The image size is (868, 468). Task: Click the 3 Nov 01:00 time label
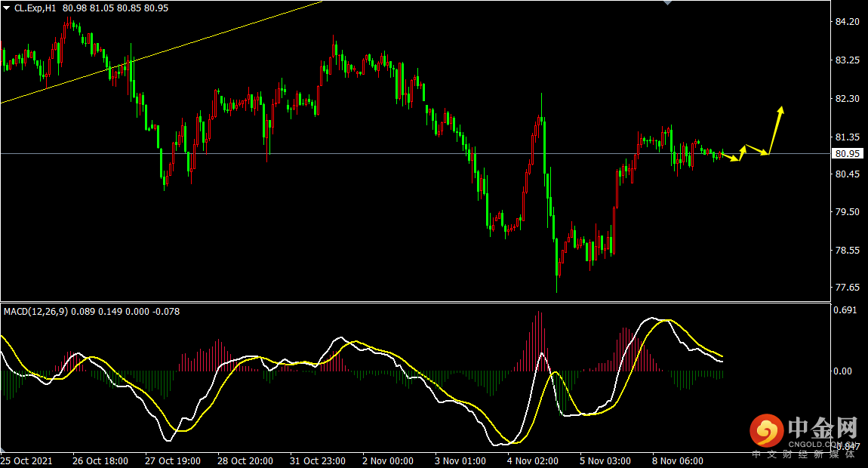460,460
